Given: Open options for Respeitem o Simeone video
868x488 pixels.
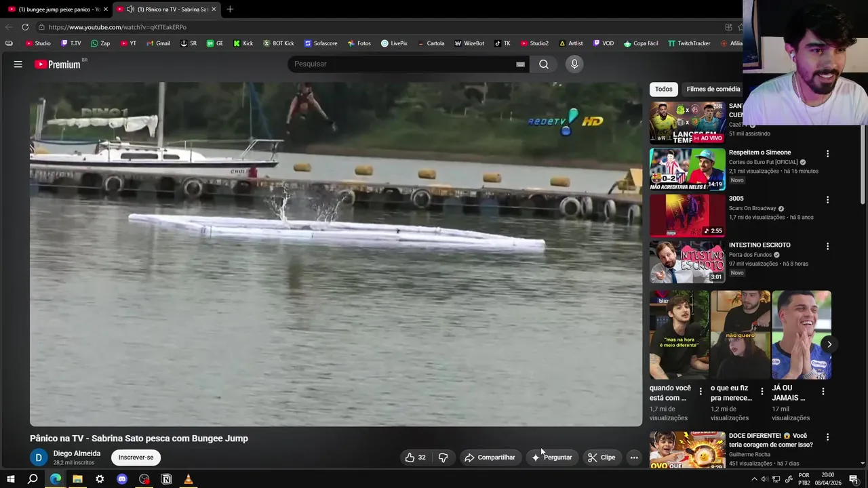Looking at the screenshot, I should pos(827,154).
